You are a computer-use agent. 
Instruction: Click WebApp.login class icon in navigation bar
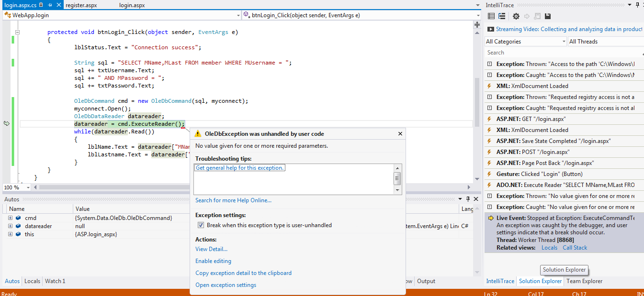[8, 15]
